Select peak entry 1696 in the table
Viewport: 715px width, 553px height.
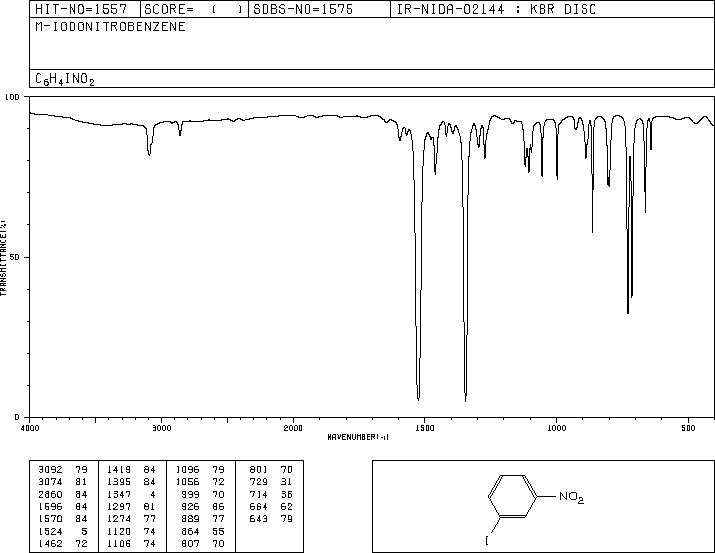point(51,506)
